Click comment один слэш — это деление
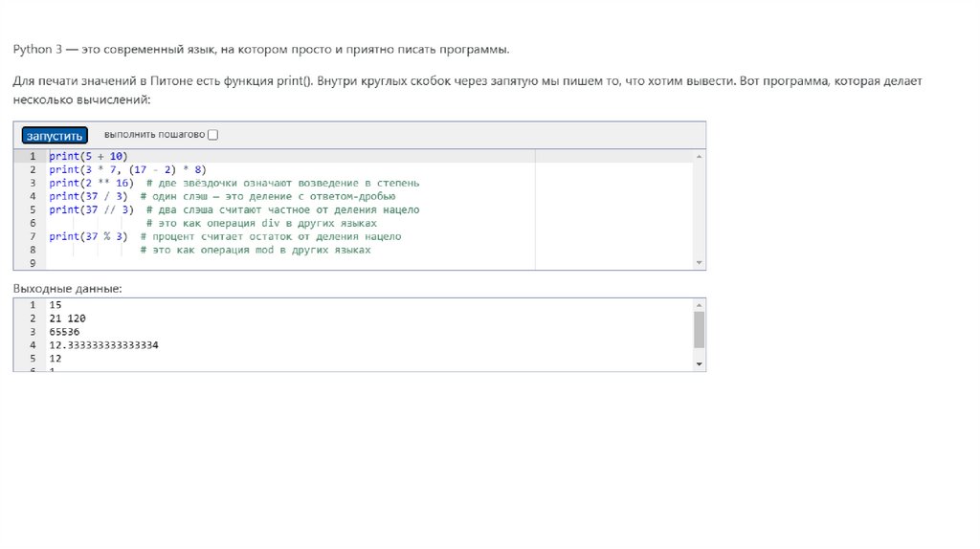The height and width of the screenshot is (549, 980). coord(268,196)
